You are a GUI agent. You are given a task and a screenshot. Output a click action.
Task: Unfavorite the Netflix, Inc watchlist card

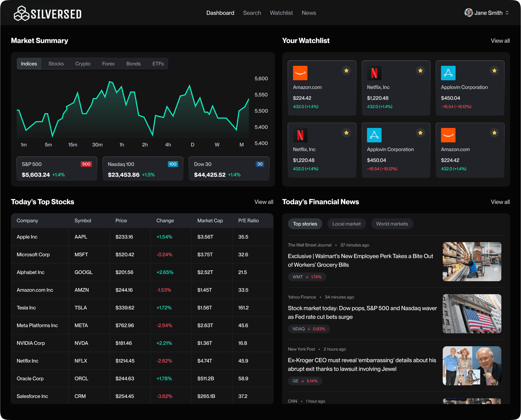point(420,70)
